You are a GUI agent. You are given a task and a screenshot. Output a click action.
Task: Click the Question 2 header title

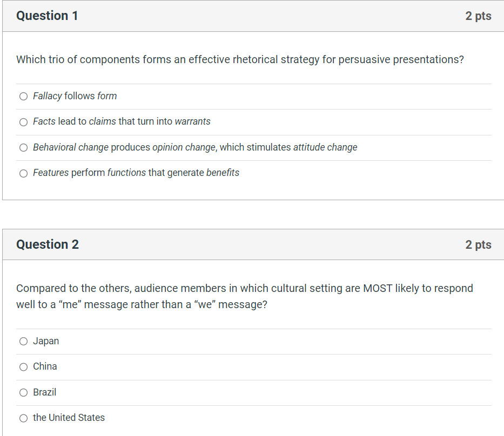[48, 244]
